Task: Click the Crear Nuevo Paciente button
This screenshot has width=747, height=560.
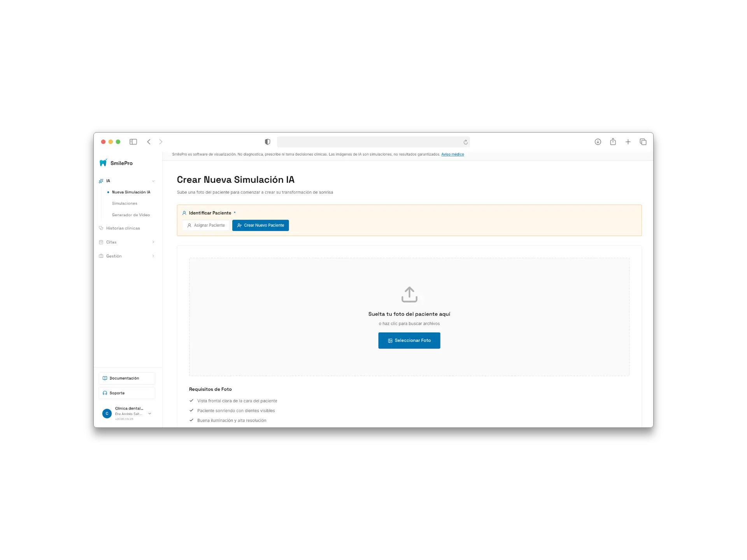Action: click(261, 225)
